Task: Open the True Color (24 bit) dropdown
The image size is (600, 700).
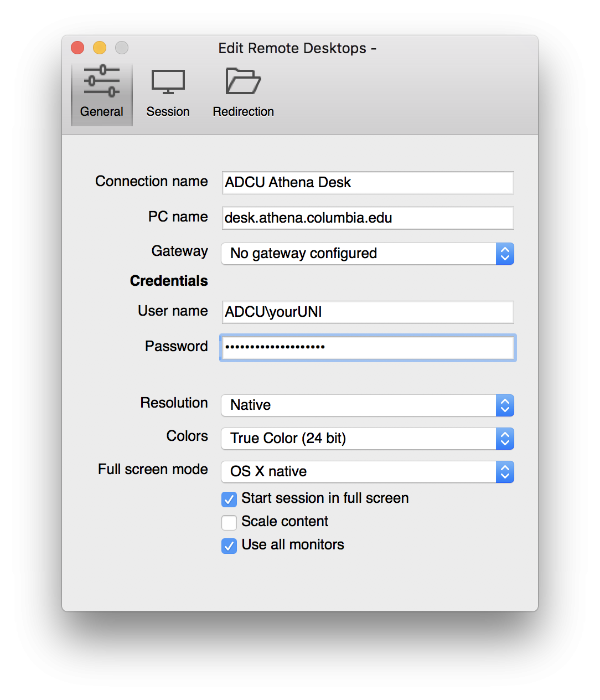Action: pyautogui.click(x=368, y=439)
